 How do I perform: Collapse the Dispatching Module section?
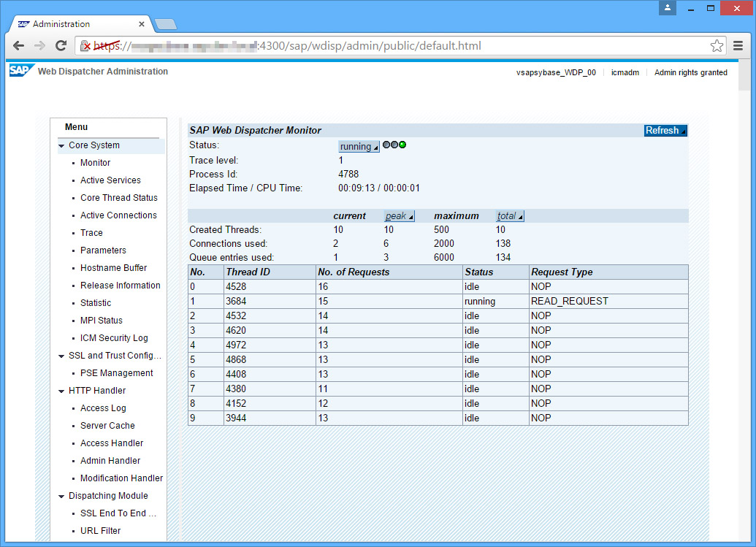coord(61,496)
